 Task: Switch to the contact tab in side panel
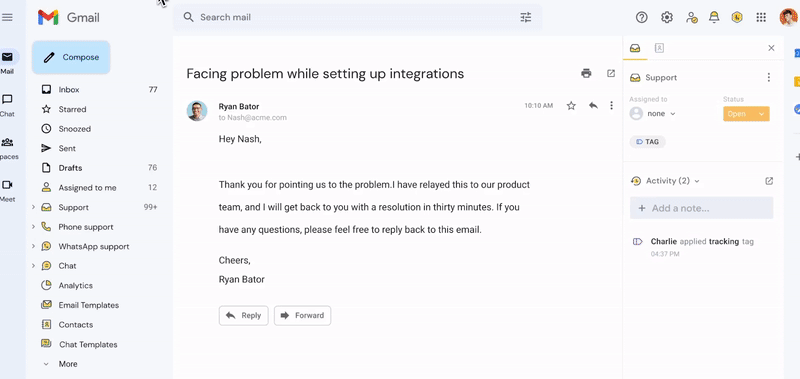(659, 48)
